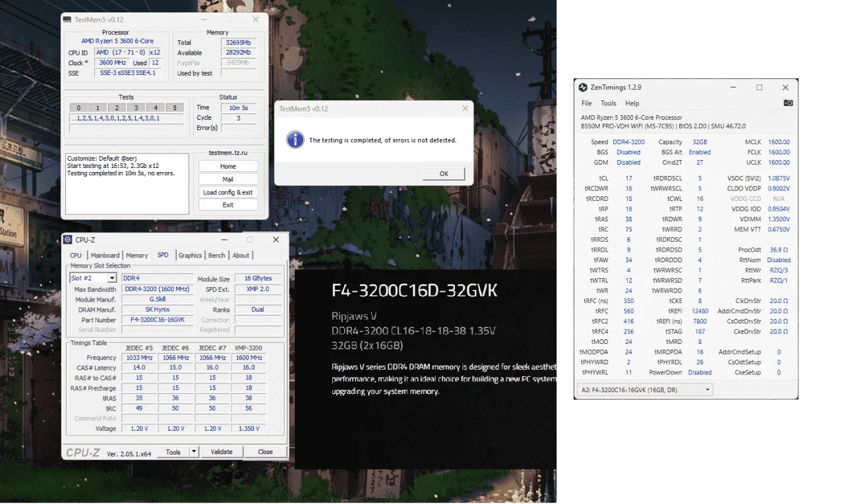The width and height of the screenshot is (844, 504).
Task: Click the Module Manuf. G.Skill field
Action: click(158, 300)
